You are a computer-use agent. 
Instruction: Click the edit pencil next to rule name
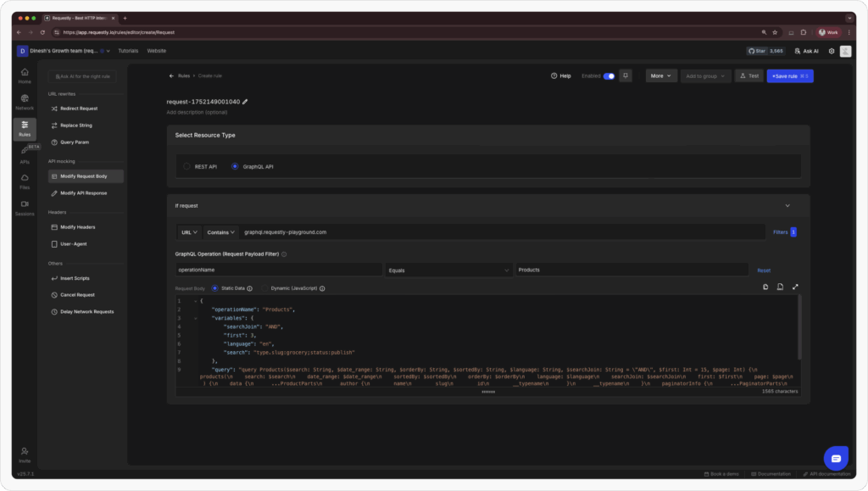tap(245, 102)
